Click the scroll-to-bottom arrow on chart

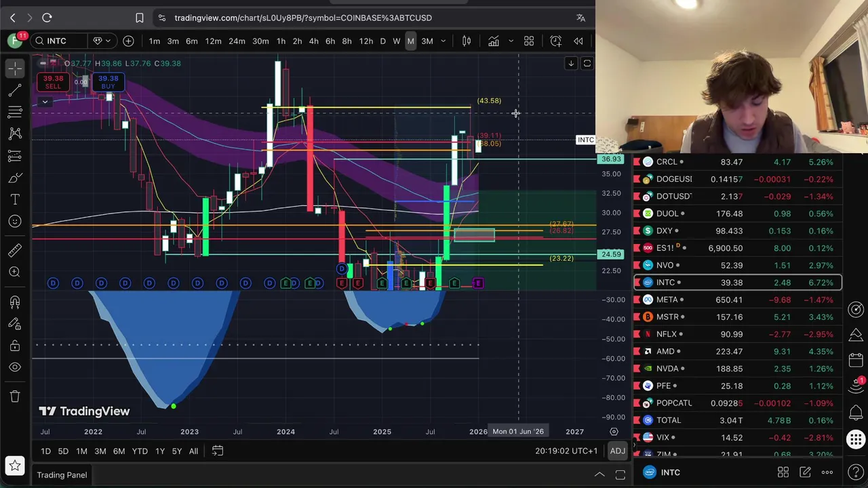tap(571, 64)
